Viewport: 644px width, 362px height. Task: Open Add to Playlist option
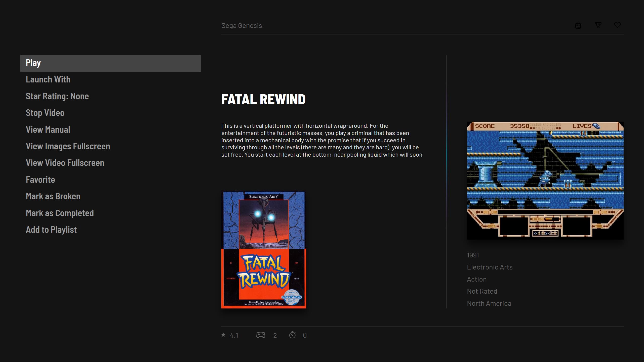(111, 230)
